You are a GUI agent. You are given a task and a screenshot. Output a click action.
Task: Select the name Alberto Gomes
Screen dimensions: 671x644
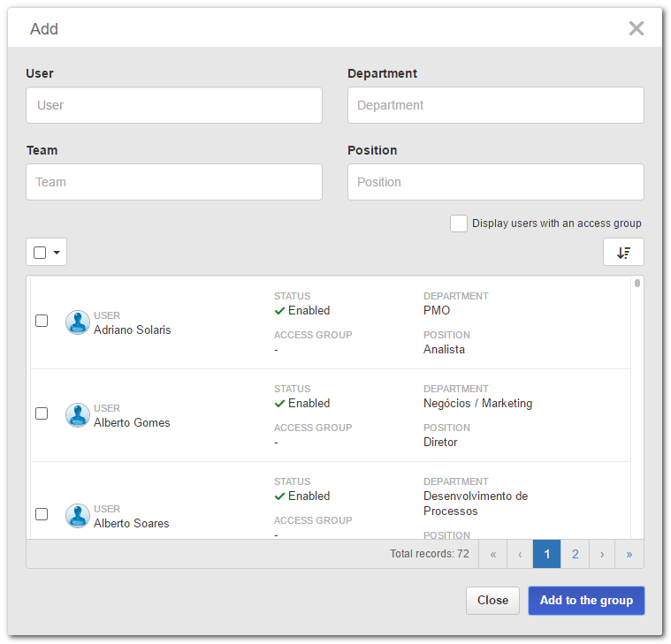point(132,423)
